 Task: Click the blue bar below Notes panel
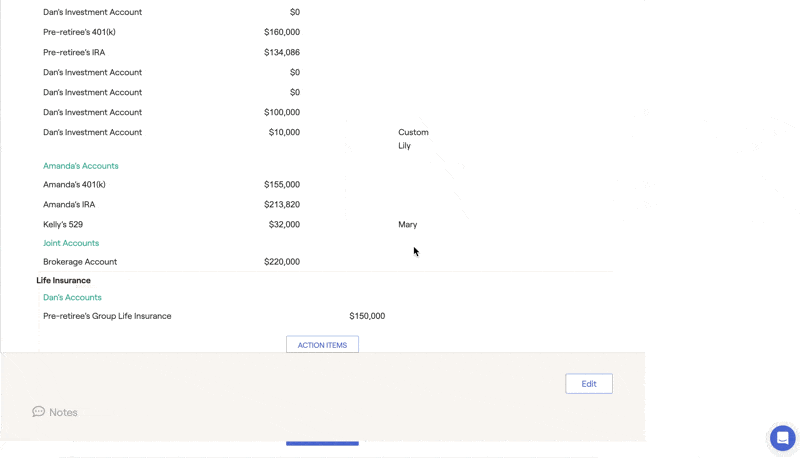(x=322, y=444)
